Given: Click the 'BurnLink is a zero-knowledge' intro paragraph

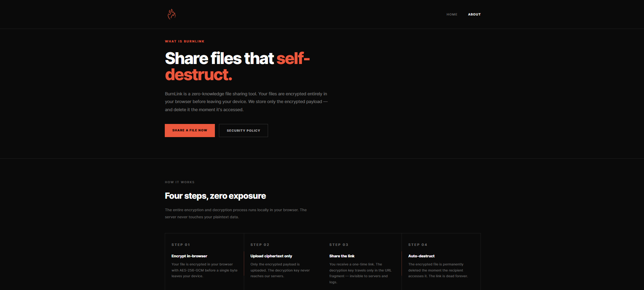Looking at the screenshot, I should click(x=246, y=102).
